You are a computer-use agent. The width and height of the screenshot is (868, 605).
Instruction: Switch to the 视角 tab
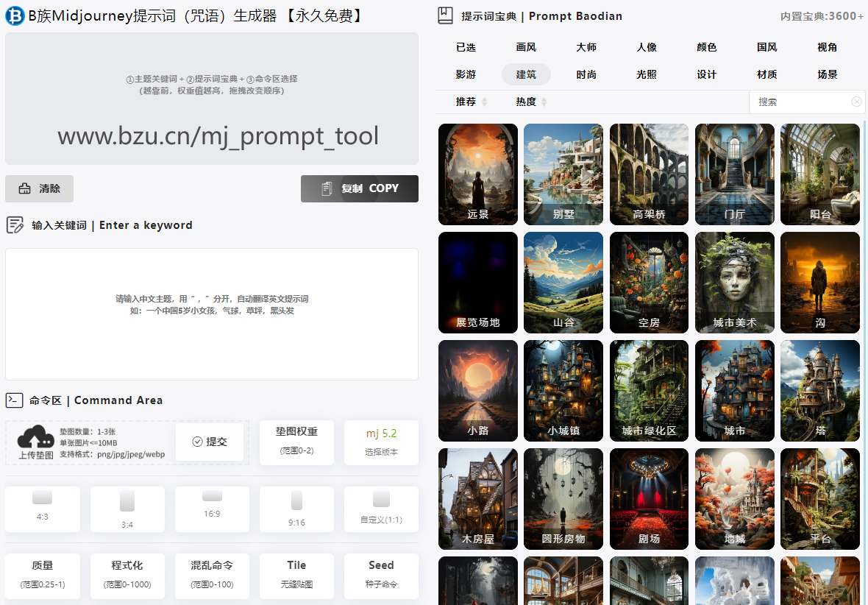coord(828,48)
